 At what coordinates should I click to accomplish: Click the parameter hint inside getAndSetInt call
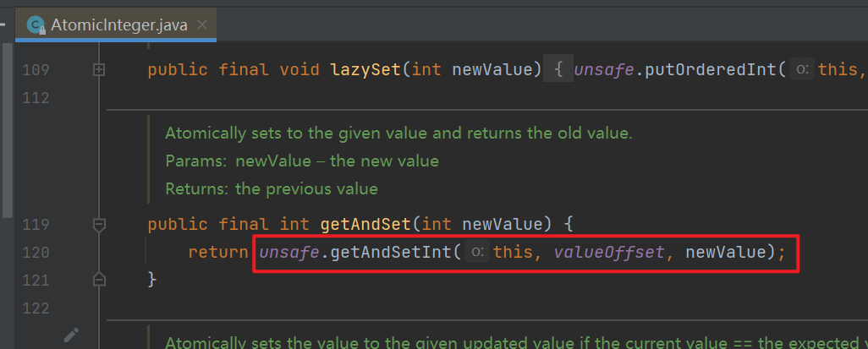pos(478,252)
